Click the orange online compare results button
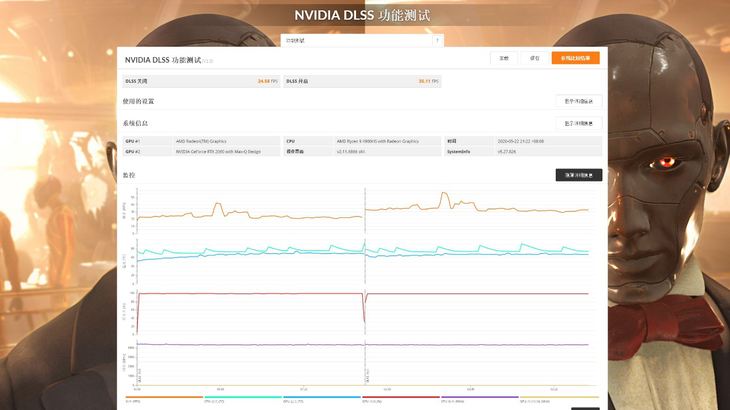 coord(575,58)
